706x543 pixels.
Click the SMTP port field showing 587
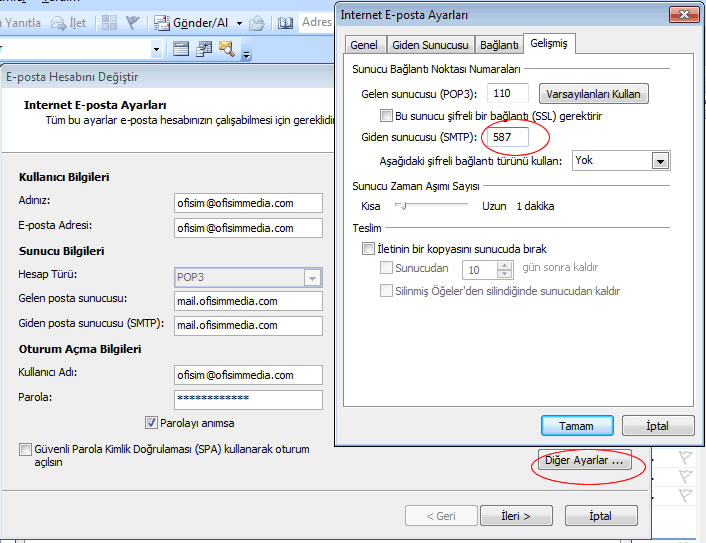[507, 137]
